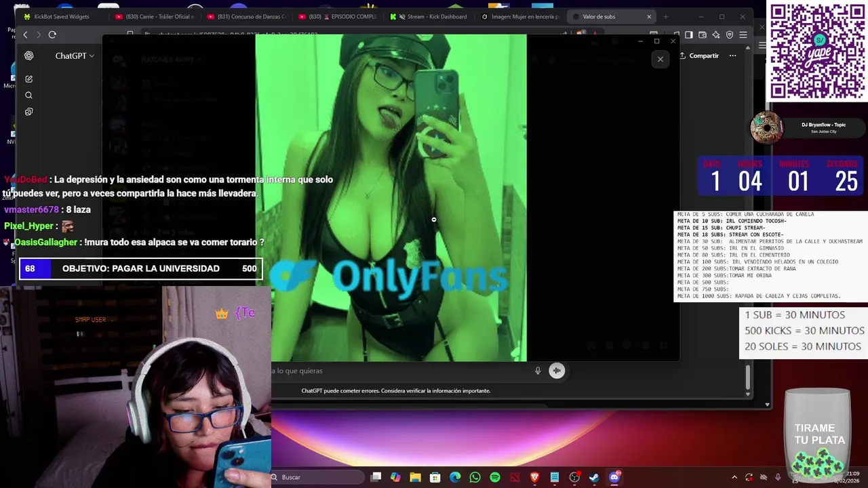The image size is (868, 488).
Task: Close the Valor de subs tab
Action: 649,17
